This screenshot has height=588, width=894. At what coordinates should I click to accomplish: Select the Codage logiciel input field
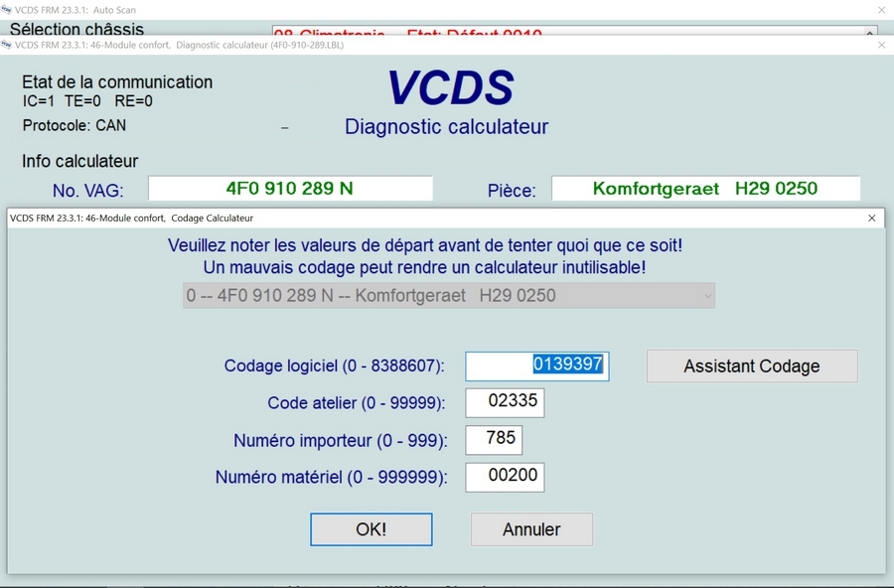[x=537, y=367]
